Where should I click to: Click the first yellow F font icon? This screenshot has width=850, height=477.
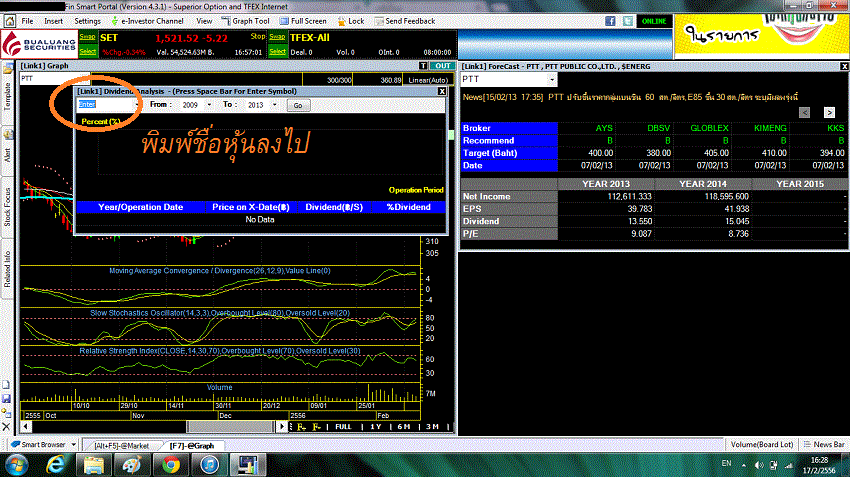coord(301,427)
